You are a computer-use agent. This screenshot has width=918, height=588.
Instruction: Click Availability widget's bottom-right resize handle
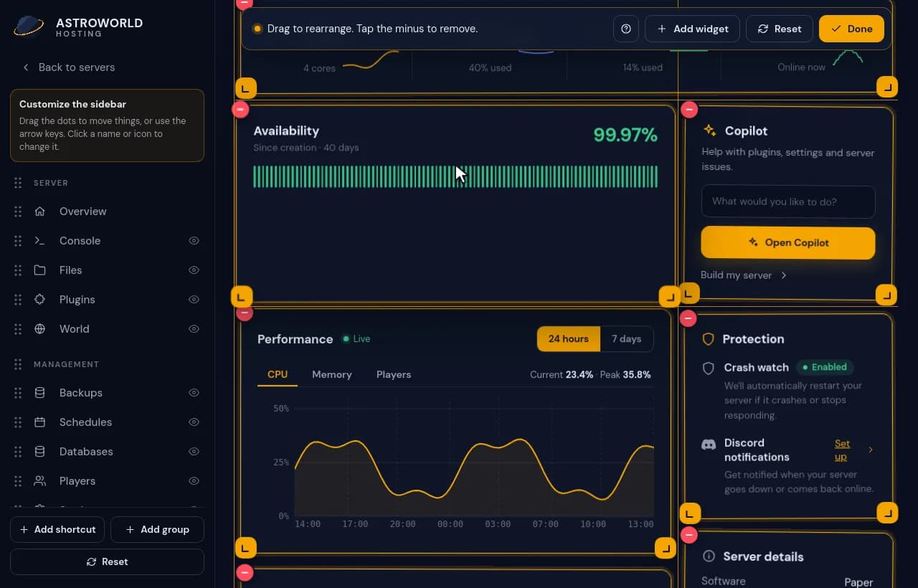(669, 297)
